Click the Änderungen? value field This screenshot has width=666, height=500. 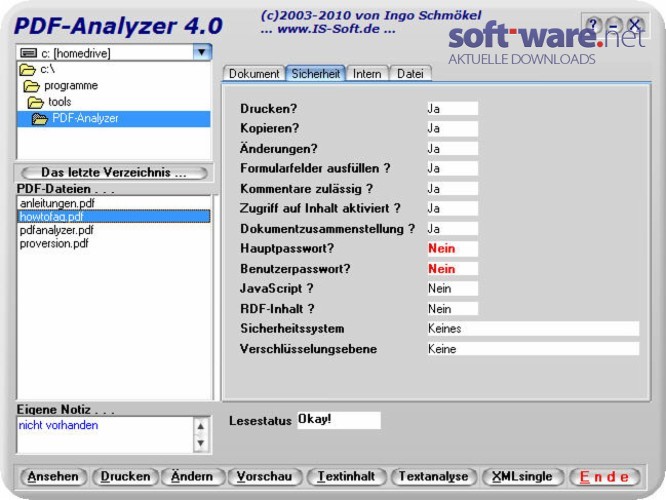452,149
